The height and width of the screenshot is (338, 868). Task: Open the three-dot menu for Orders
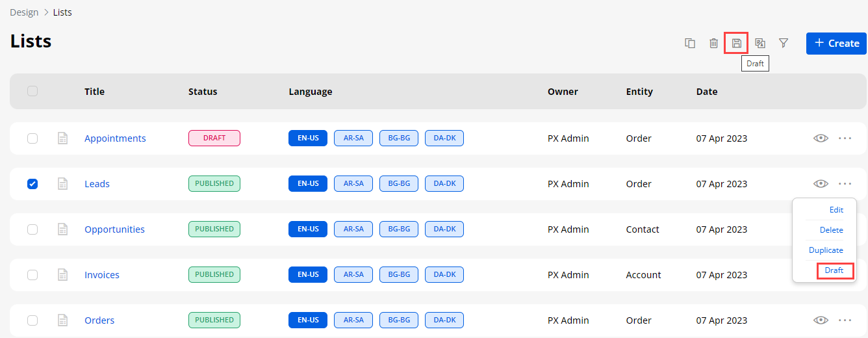845,320
